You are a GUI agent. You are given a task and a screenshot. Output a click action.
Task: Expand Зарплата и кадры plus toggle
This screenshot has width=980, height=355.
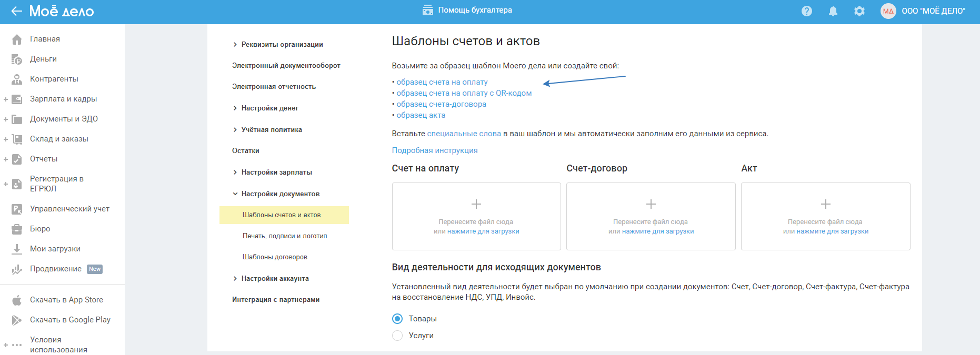coord(6,99)
